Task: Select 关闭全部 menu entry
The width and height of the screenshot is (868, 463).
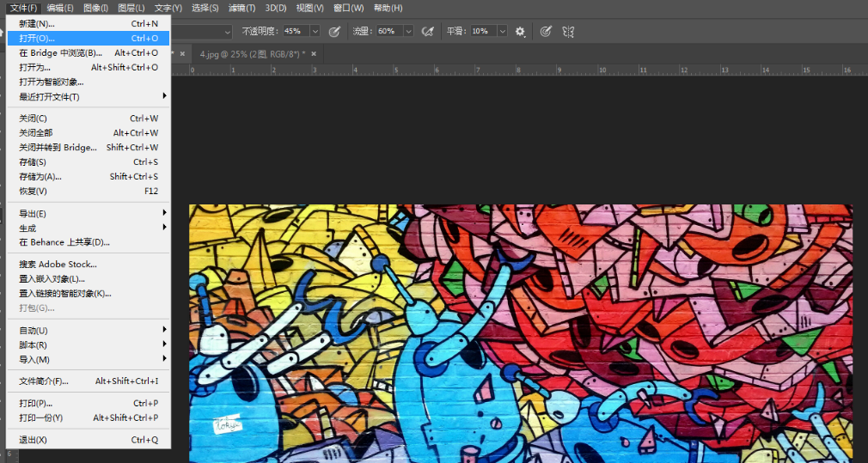Action: coord(88,133)
